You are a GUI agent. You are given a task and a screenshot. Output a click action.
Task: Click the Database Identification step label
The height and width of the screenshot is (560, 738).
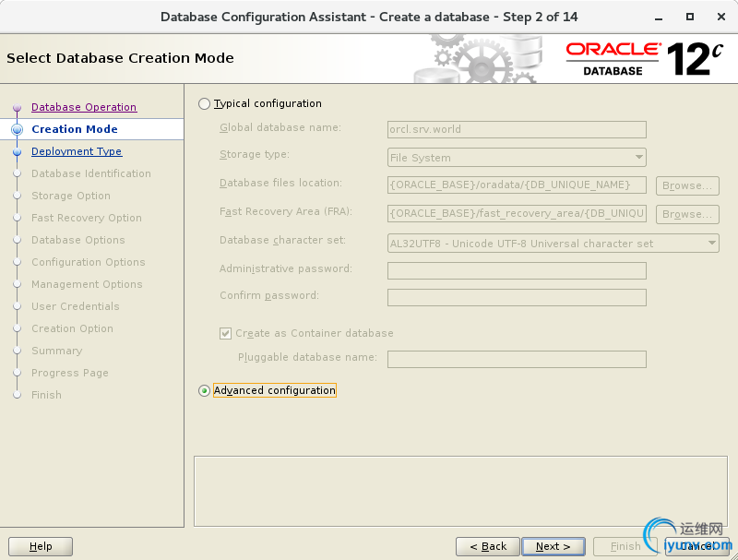click(90, 173)
